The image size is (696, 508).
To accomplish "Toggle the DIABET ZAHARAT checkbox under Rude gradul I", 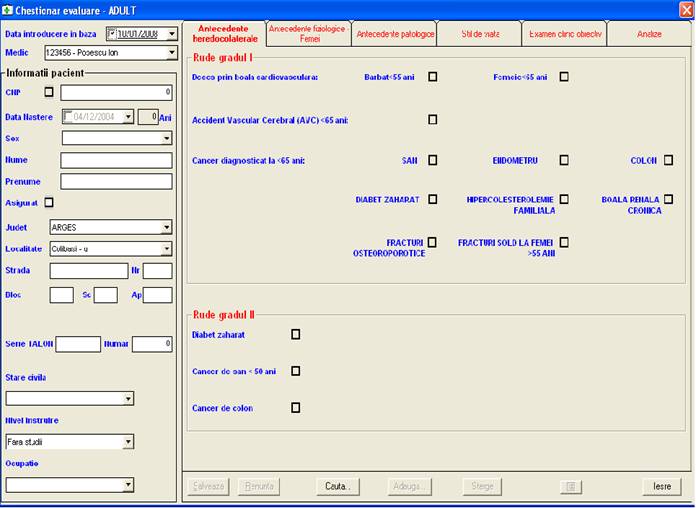I will pos(433,199).
